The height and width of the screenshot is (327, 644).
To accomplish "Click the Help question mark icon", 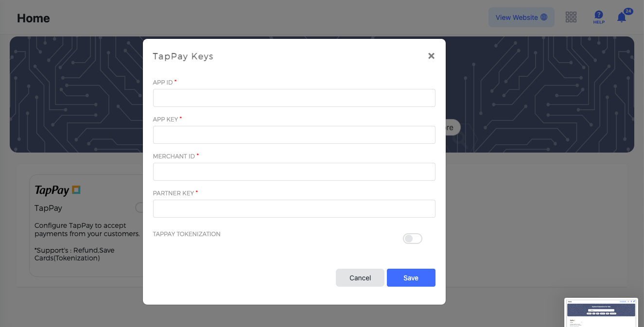I will click(599, 17).
